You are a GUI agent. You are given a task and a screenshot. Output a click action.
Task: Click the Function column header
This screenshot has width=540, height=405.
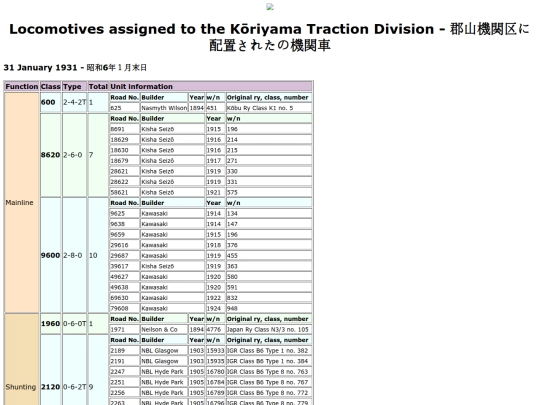coord(22,86)
